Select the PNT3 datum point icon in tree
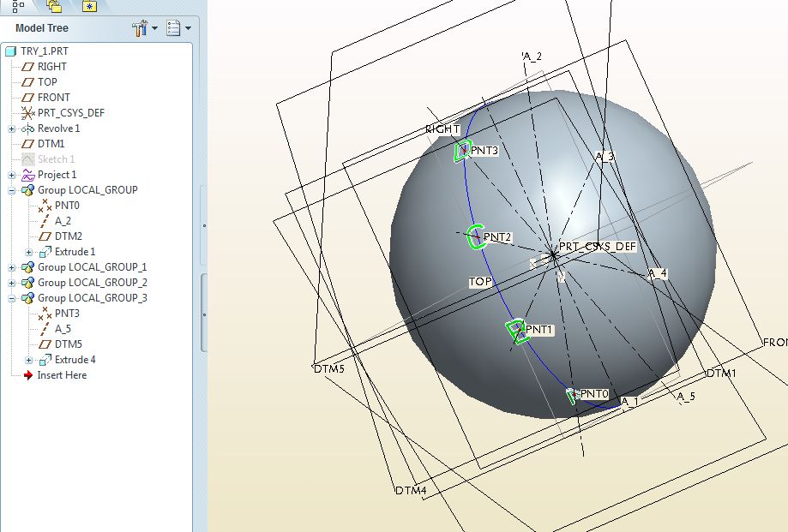 click(x=45, y=314)
